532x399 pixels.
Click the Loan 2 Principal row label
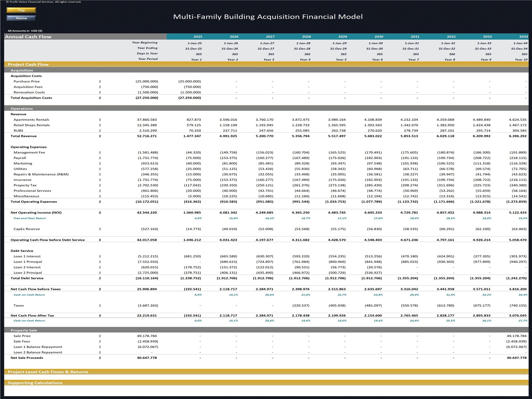tap(28, 273)
